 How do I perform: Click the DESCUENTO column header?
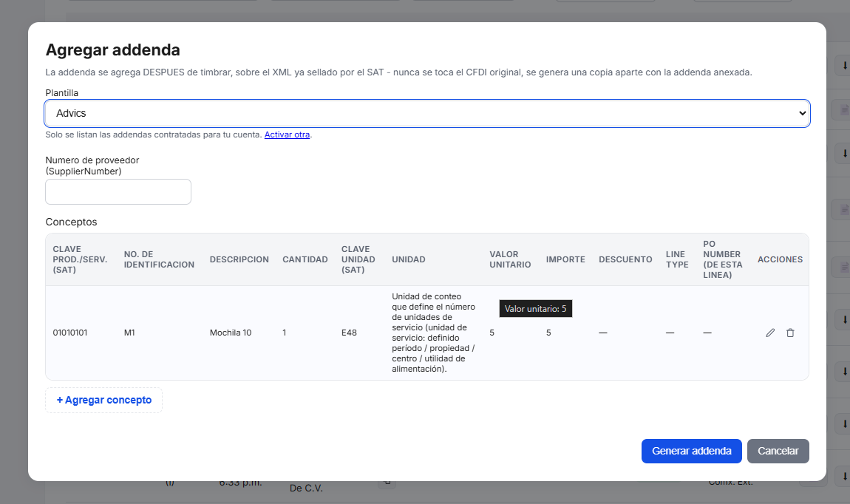(x=625, y=259)
